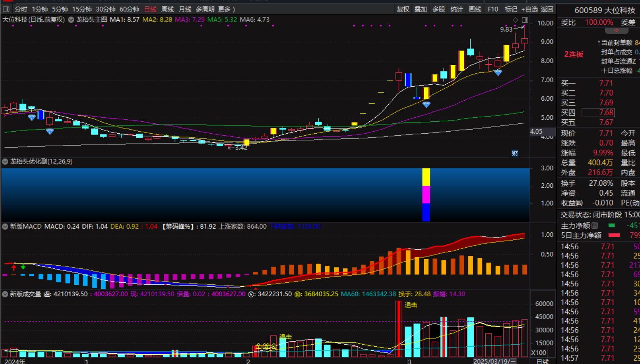Open the 龙抬头主图 indicator dropdown
This screenshot has height=364, width=640.
click(x=71, y=19)
